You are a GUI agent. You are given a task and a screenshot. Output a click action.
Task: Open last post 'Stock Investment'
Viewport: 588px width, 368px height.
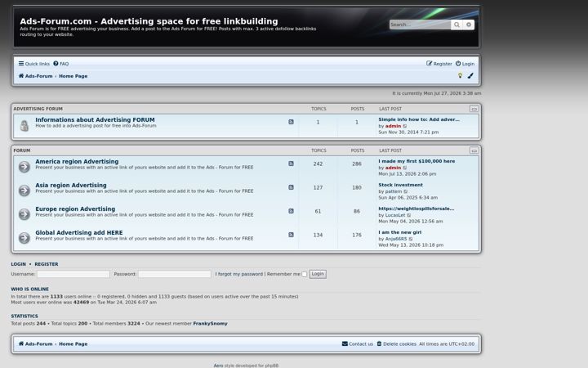pos(400,185)
